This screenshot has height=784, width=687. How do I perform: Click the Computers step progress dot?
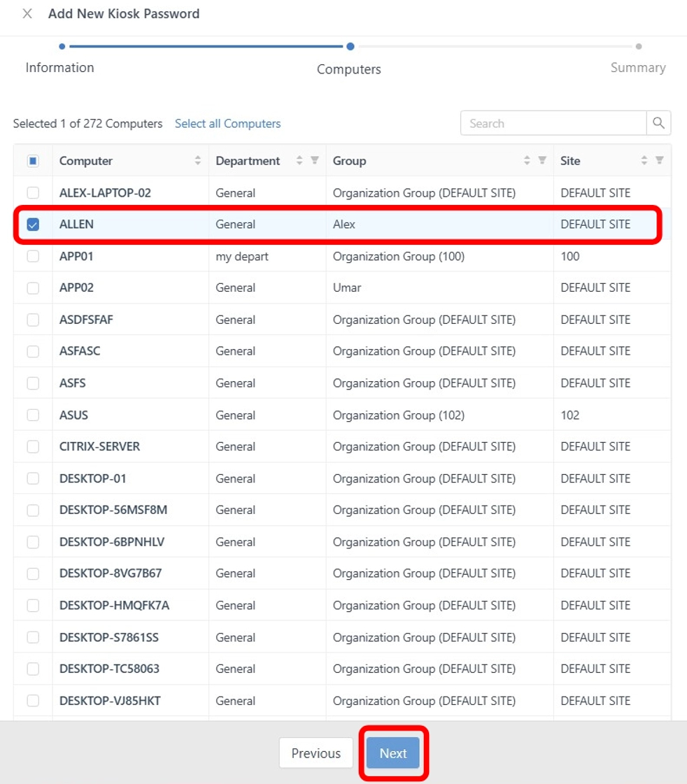click(x=350, y=46)
